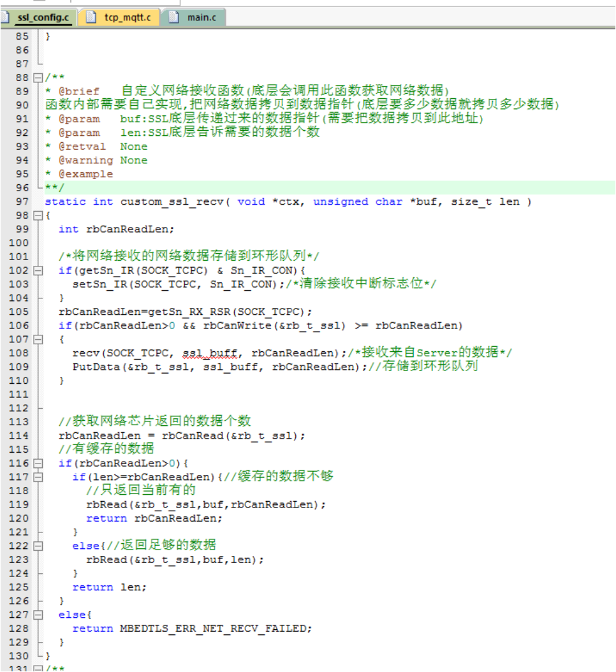Image resolution: width=616 pixels, height=672 pixels.
Task: Open the main.c tab
Action: tap(201, 17)
